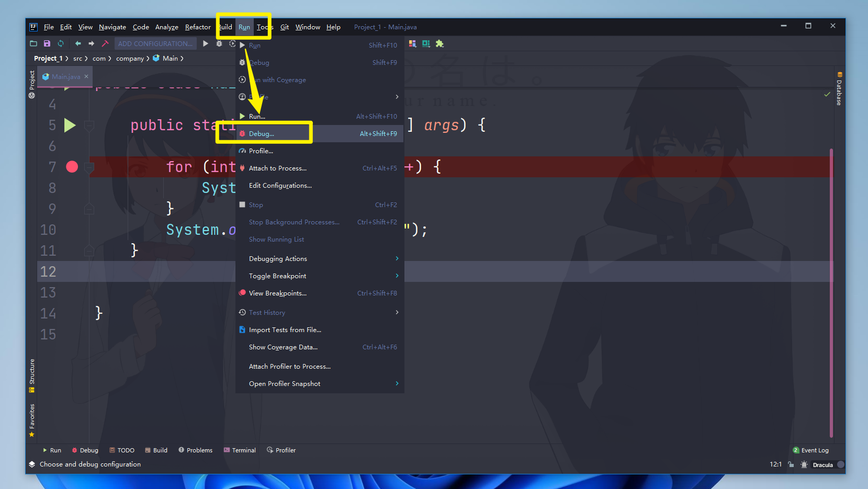868x489 pixels.
Task: Choose Attach Profiler to Process
Action: [320, 366]
